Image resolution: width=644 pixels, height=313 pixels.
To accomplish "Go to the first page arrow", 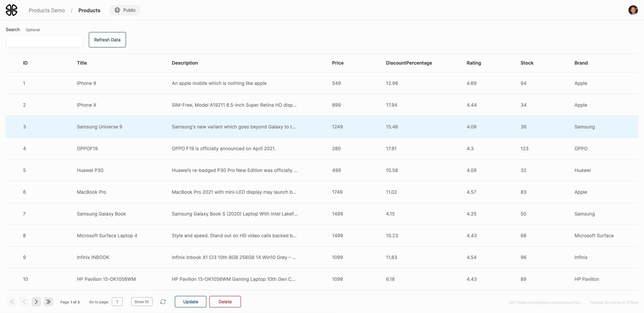I will coord(12,302).
